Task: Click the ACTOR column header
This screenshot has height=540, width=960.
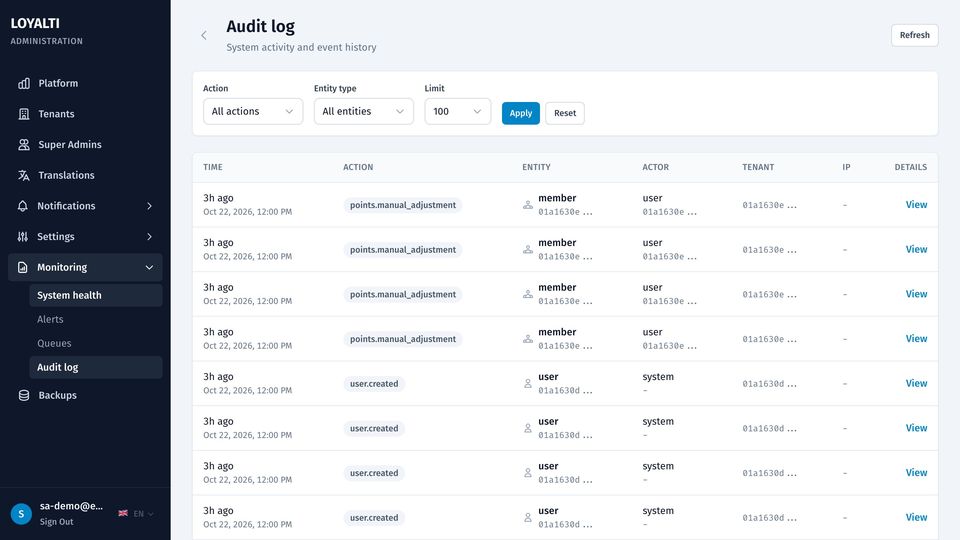Action: pyautogui.click(x=656, y=167)
